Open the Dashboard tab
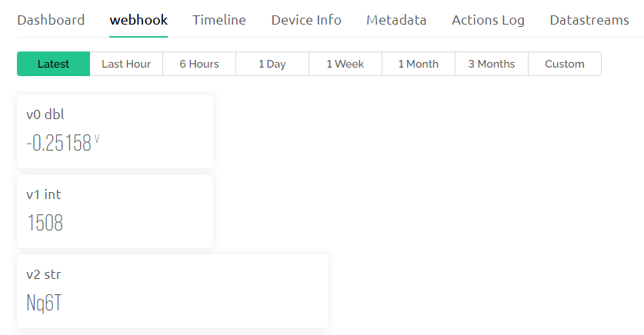The width and height of the screenshot is (644, 335). [51, 20]
